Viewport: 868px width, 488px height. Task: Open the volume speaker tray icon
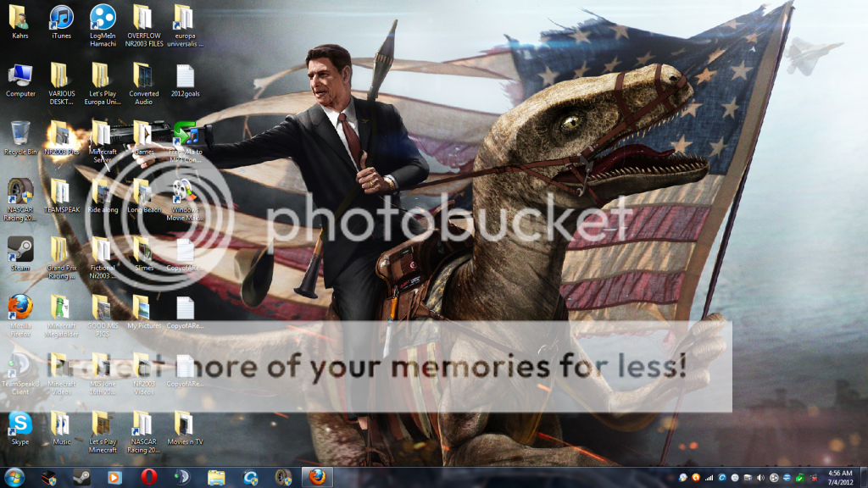[760, 478]
